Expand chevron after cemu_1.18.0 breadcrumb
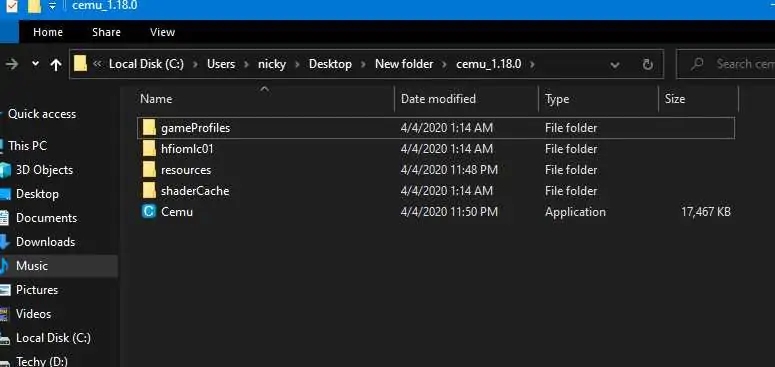This screenshot has width=775, height=367. [532, 64]
